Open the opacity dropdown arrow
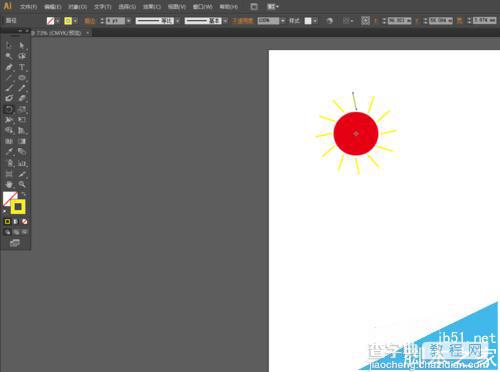This screenshot has height=372, width=500. coord(283,21)
